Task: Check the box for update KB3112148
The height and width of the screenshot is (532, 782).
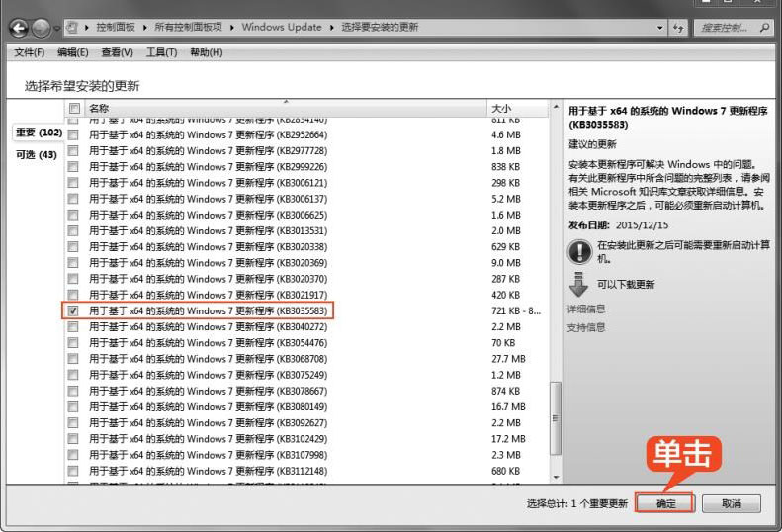Action: [73, 471]
